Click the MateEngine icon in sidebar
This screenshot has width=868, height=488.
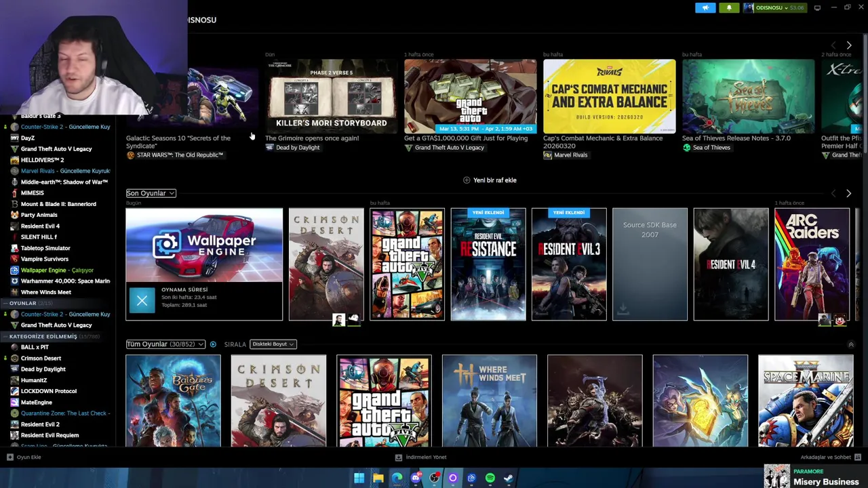15,402
